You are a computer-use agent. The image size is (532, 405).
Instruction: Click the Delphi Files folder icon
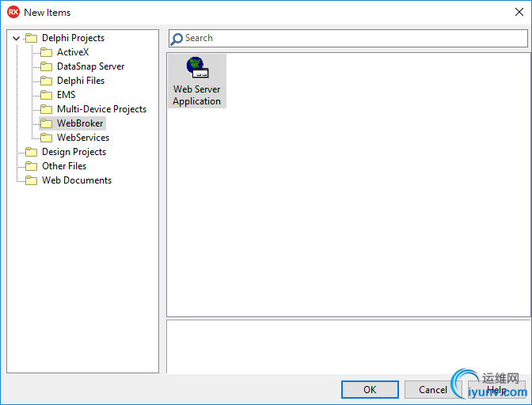tap(46, 81)
